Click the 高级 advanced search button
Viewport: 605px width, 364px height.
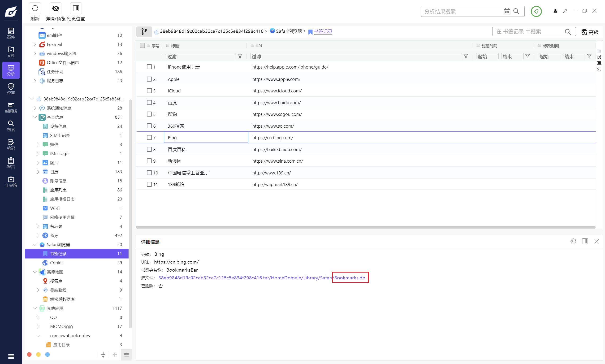click(x=590, y=32)
